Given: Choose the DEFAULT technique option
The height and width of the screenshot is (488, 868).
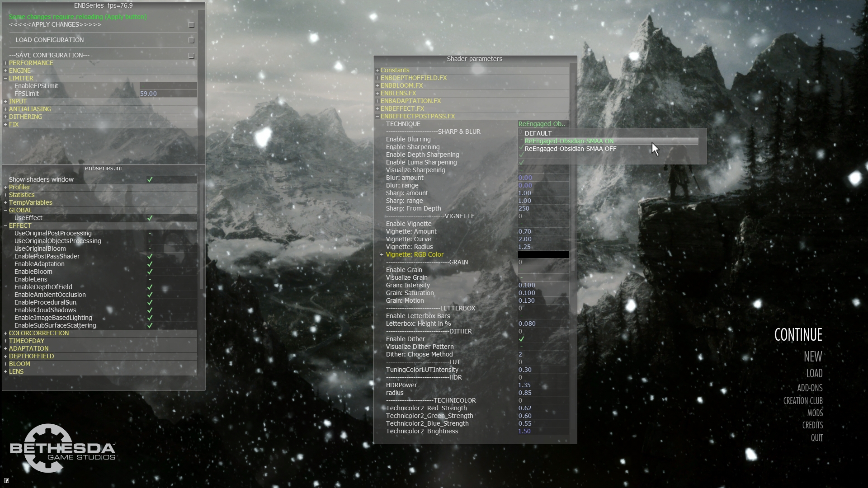Looking at the screenshot, I should coord(538,134).
